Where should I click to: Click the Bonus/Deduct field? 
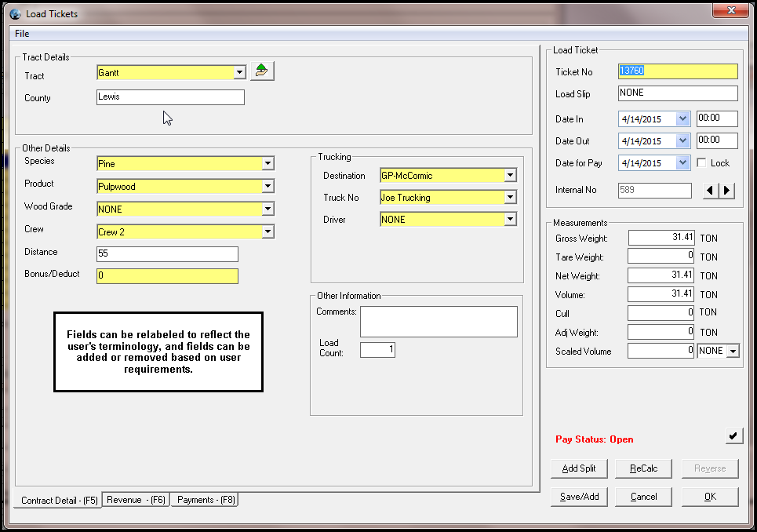point(167,276)
